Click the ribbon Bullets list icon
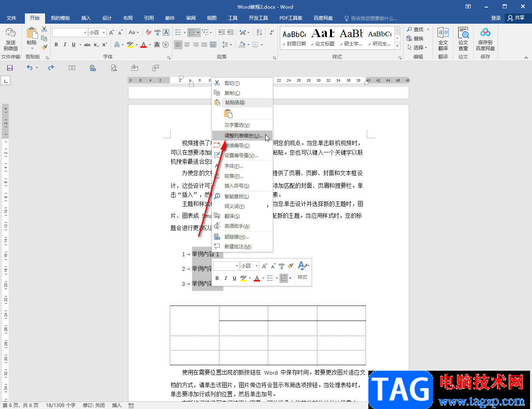This screenshot has height=409, width=532. click(x=178, y=32)
